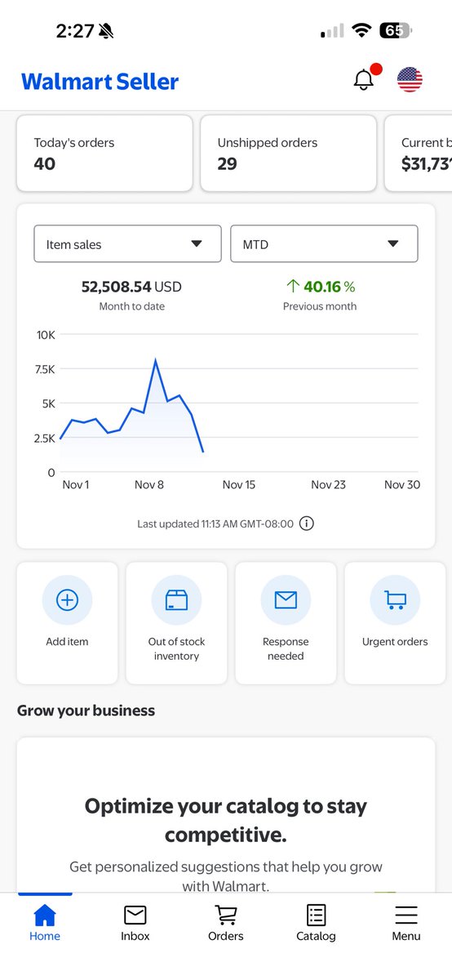Tap the Optimize your catalog card heading
The image size is (452, 980).
(226, 821)
